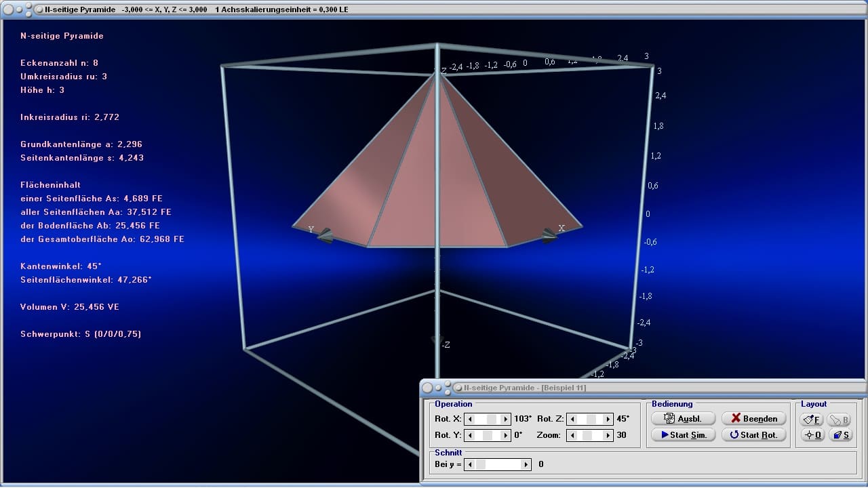Click the control panel title bar 'Beispiel 11'
Viewport: 868px width, 488px height.
pos(644,388)
